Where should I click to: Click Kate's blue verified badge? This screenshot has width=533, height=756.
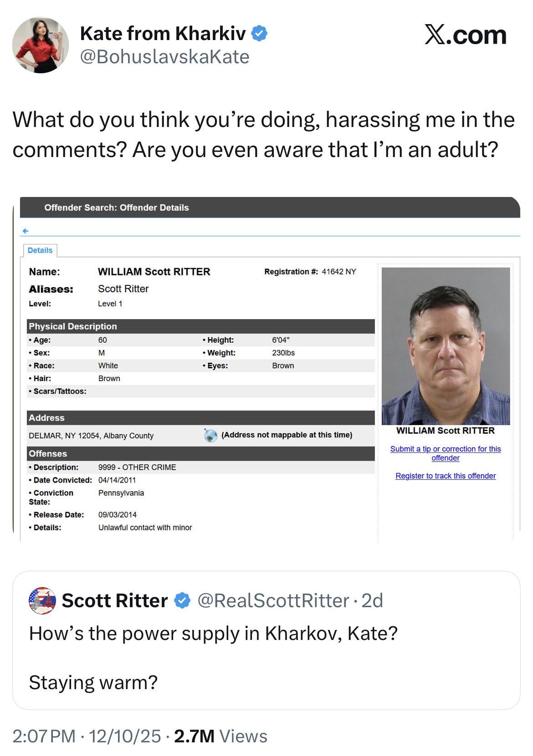pos(259,33)
